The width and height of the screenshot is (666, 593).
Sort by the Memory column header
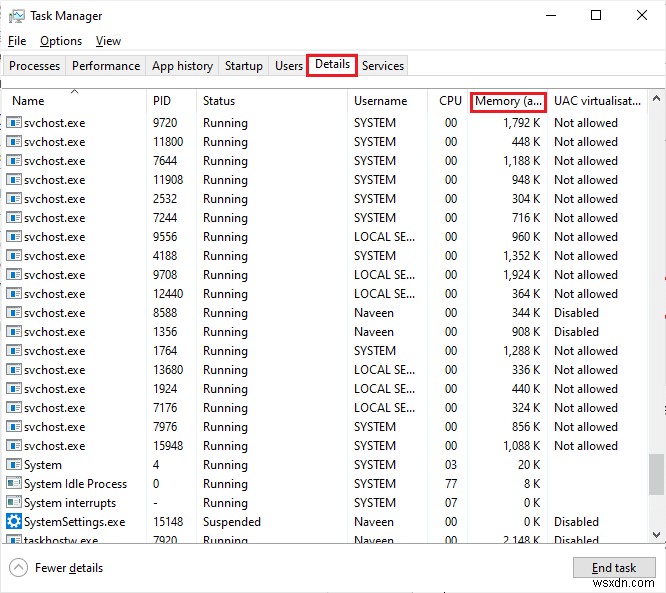[508, 101]
